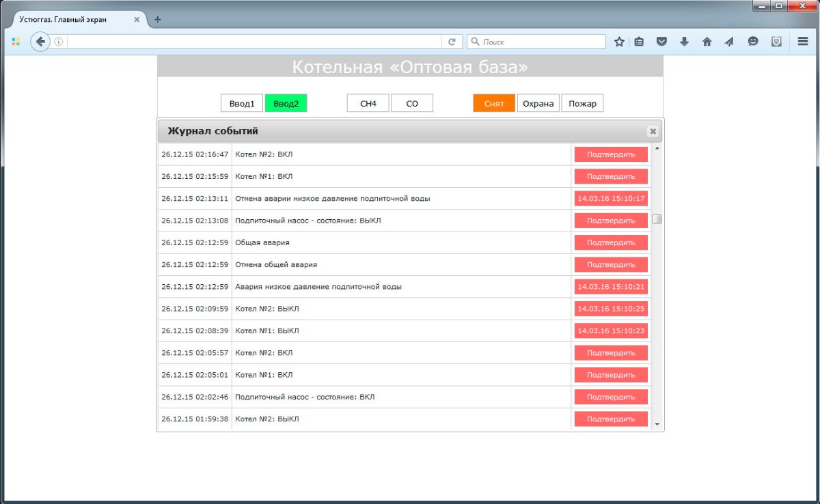This screenshot has height=504, width=820.
Task: Reload the page from the address bar
Action: [452, 42]
